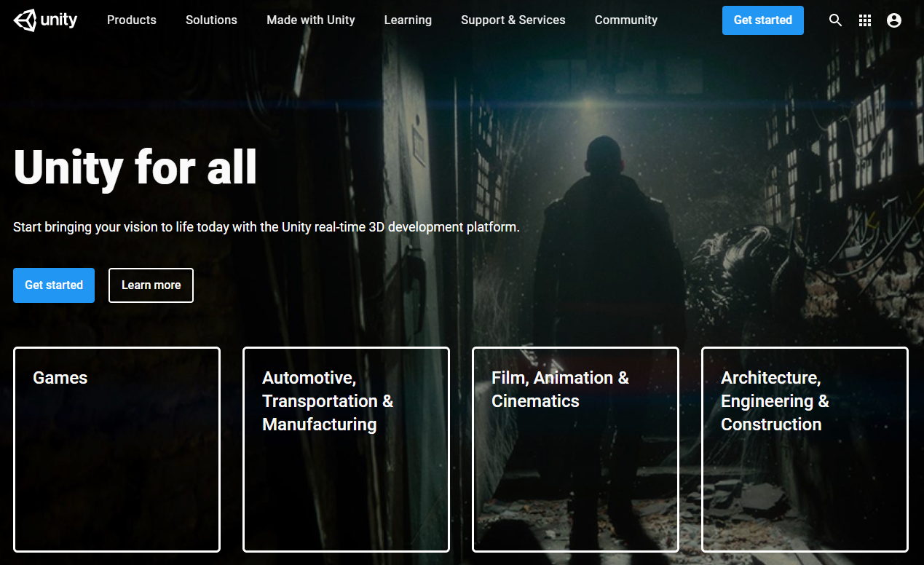Viewport: 924px width, 565px height.
Task: Open the search magnifier icon
Action: (x=835, y=20)
